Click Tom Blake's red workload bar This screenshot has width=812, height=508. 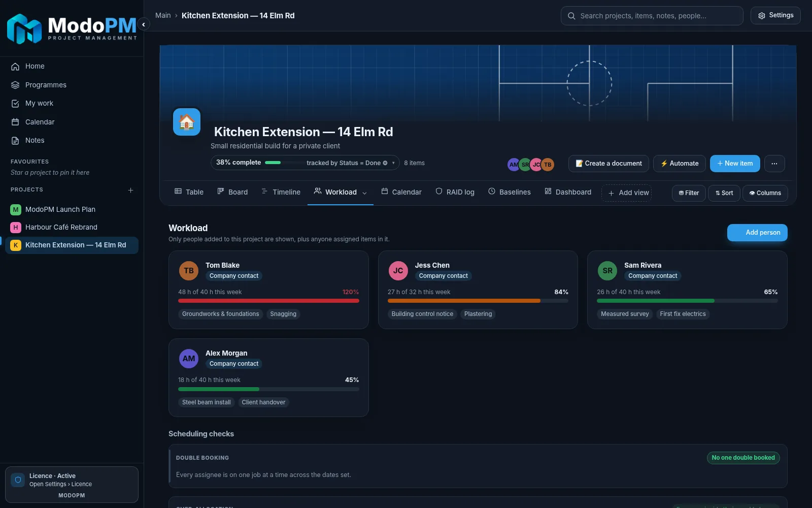tap(268, 301)
